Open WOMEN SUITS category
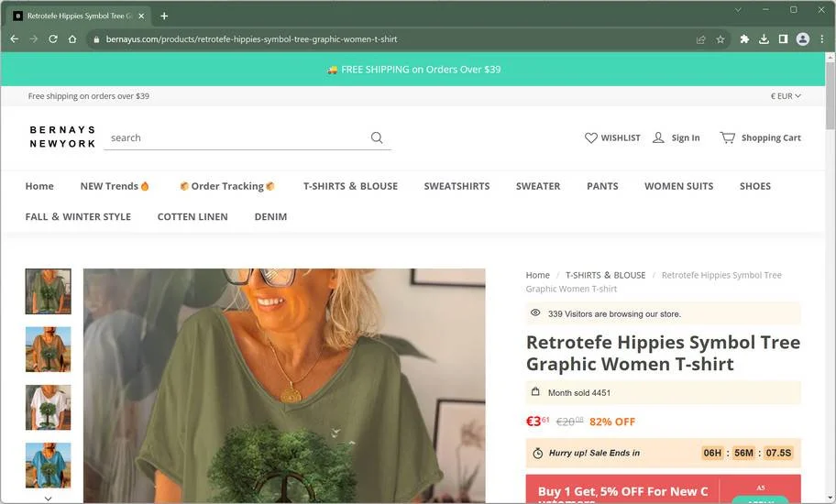 (678, 186)
